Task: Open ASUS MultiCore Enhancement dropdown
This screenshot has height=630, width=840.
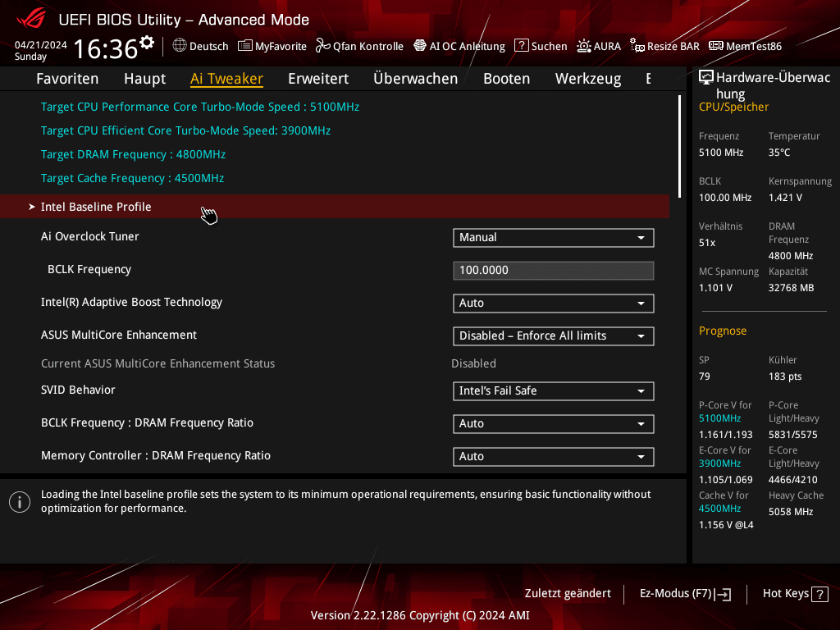Action: (x=554, y=336)
